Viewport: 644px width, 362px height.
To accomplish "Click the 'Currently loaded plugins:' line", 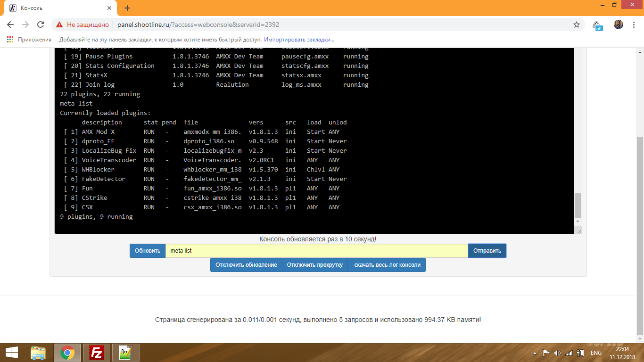I will 106,113.
